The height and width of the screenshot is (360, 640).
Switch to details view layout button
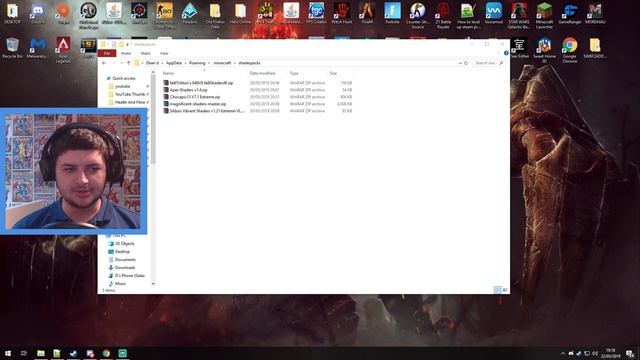(497, 290)
